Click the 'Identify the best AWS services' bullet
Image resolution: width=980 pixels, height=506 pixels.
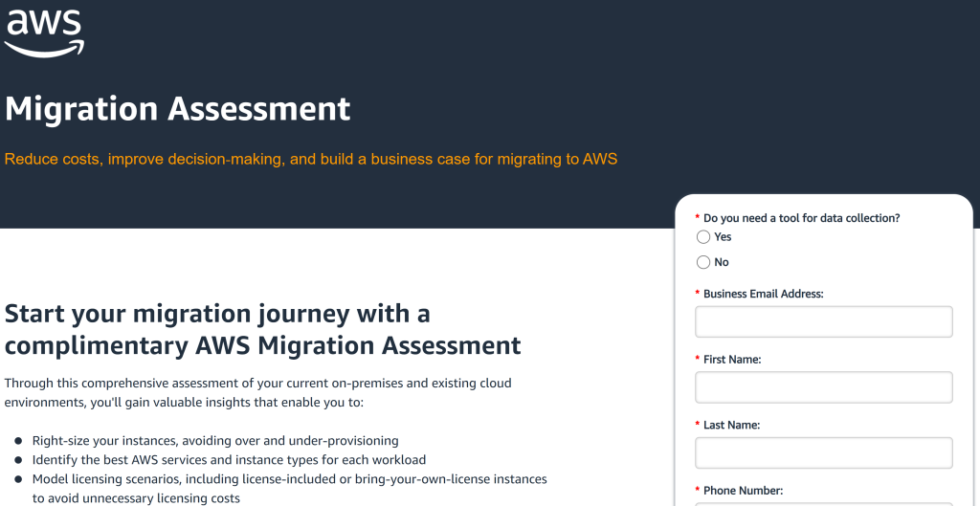point(229,460)
